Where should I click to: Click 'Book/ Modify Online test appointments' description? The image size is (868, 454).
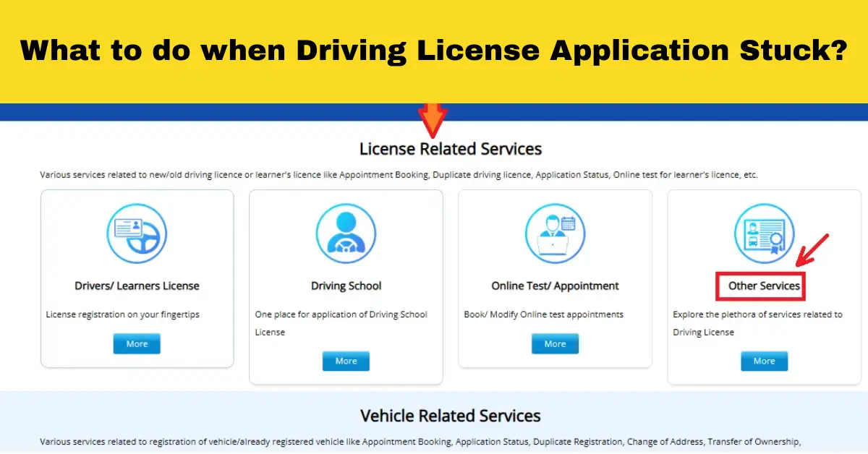tap(543, 314)
